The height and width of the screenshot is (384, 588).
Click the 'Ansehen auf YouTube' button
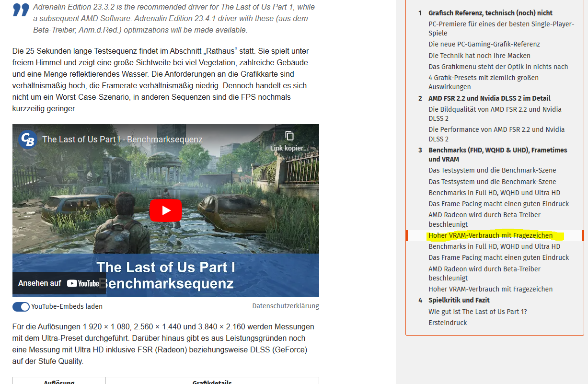(59, 283)
